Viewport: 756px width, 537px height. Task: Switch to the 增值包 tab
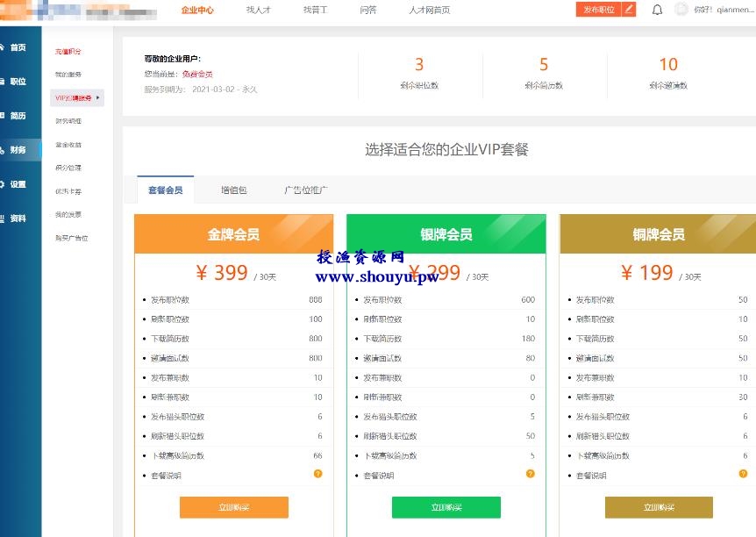point(234,190)
